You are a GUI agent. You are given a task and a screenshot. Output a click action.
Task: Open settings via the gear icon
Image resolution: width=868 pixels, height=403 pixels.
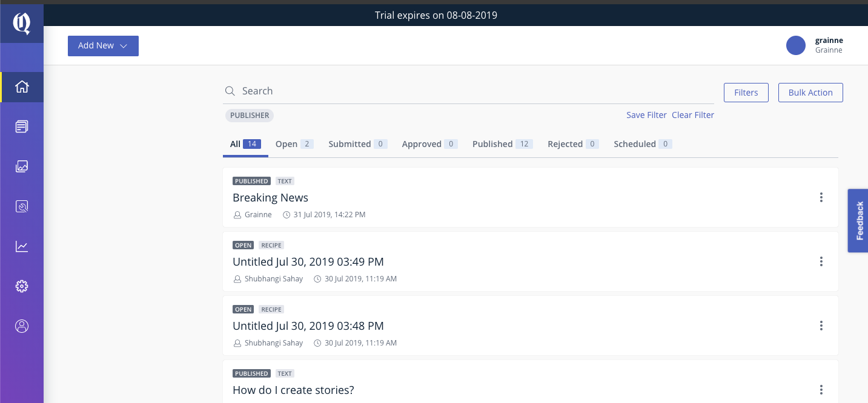[22, 286]
